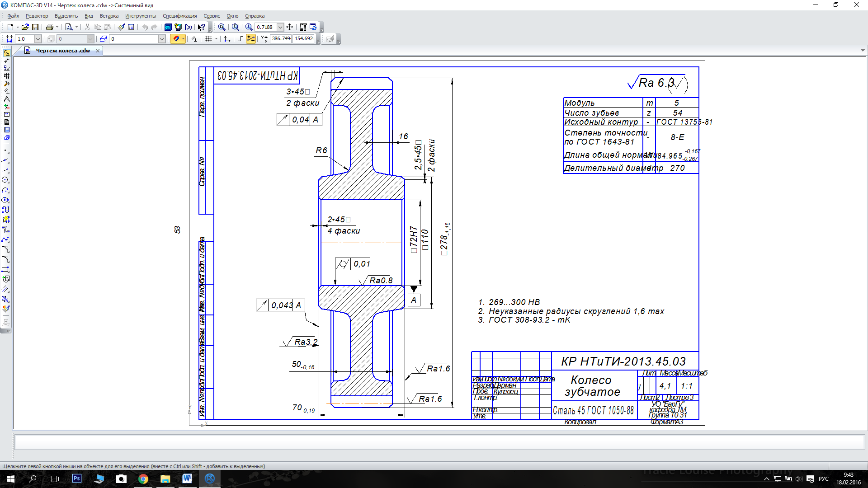Open the Справка menu
Image resolution: width=868 pixels, height=488 pixels.
(255, 16)
